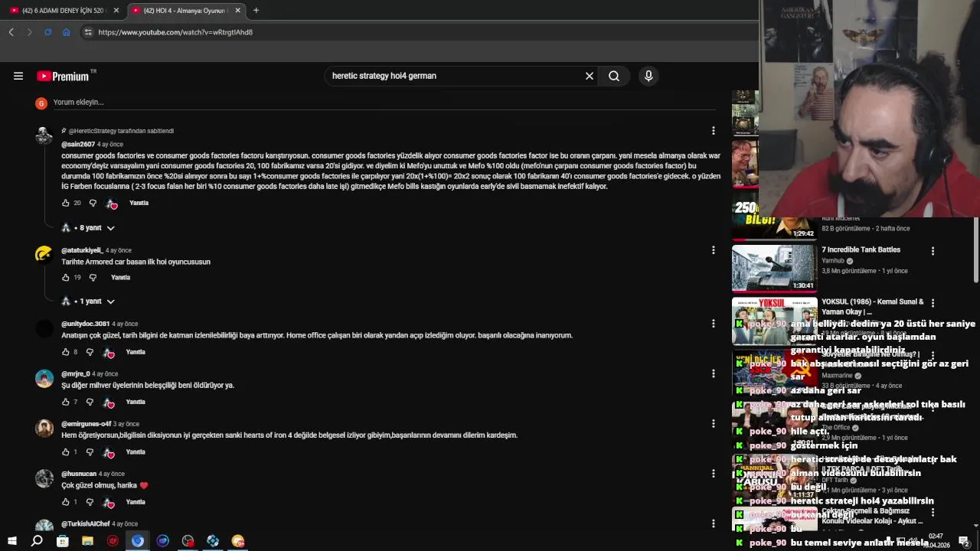Open @ataturkiyeli_ channel link
This screenshot has height=551, width=980.
pos(82,250)
